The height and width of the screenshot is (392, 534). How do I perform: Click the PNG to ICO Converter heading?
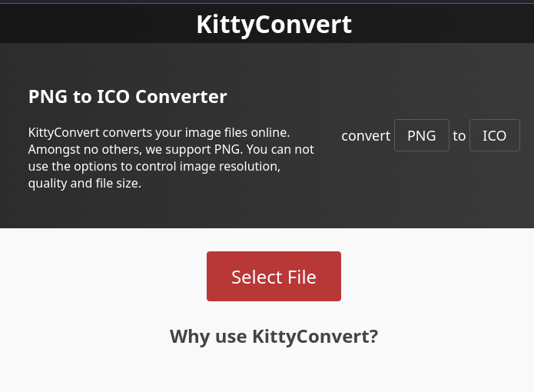point(128,97)
